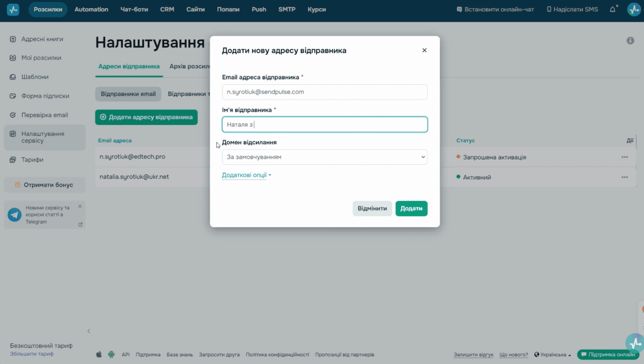Click the Telegram news banner icon
This screenshot has width=644, height=364.
tap(15, 215)
